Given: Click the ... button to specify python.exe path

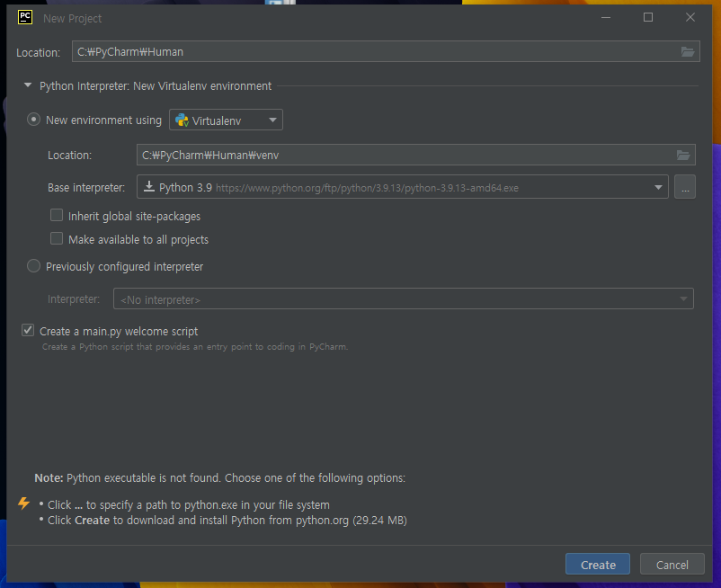Looking at the screenshot, I should click(685, 187).
